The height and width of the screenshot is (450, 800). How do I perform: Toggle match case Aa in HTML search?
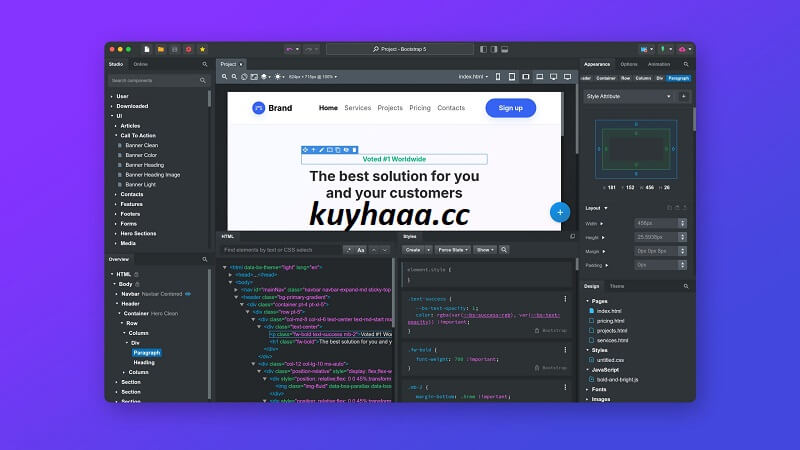(361, 250)
